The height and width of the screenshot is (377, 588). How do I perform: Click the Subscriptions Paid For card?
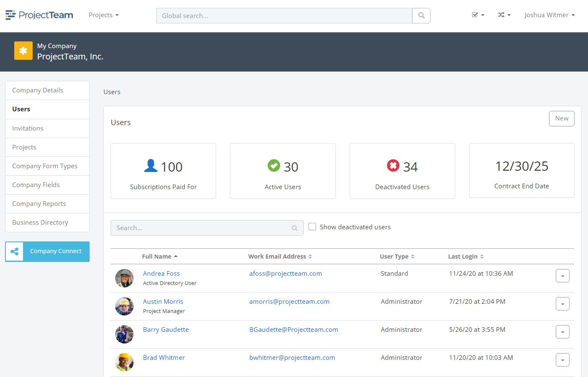tap(163, 171)
